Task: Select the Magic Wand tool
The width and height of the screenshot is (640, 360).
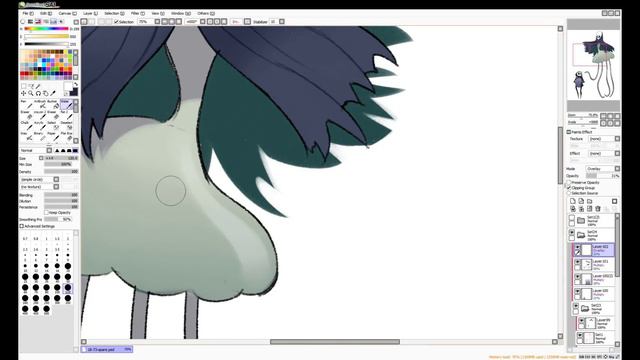Action: click(x=38, y=86)
